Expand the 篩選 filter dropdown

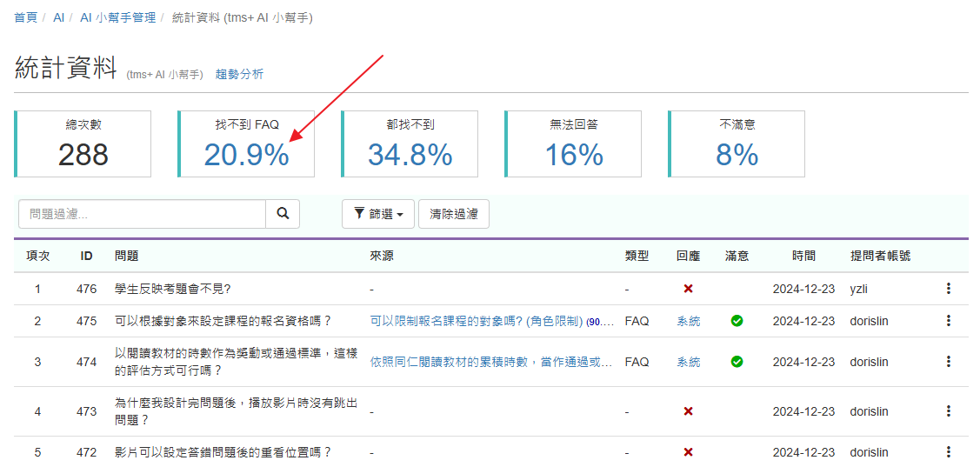tap(377, 214)
